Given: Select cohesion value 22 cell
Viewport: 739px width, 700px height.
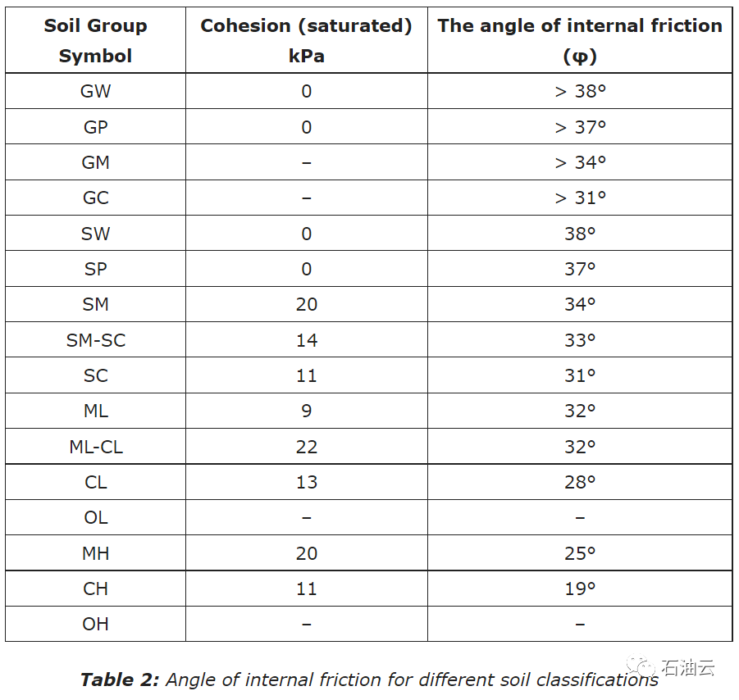Looking at the screenshot, I should [x=306, y=447].
